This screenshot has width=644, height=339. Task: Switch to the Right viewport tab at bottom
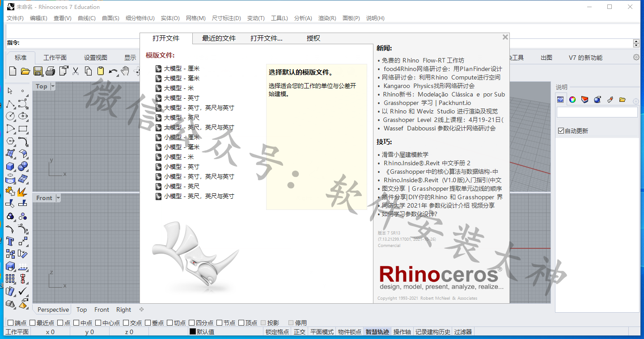(124, 310)
